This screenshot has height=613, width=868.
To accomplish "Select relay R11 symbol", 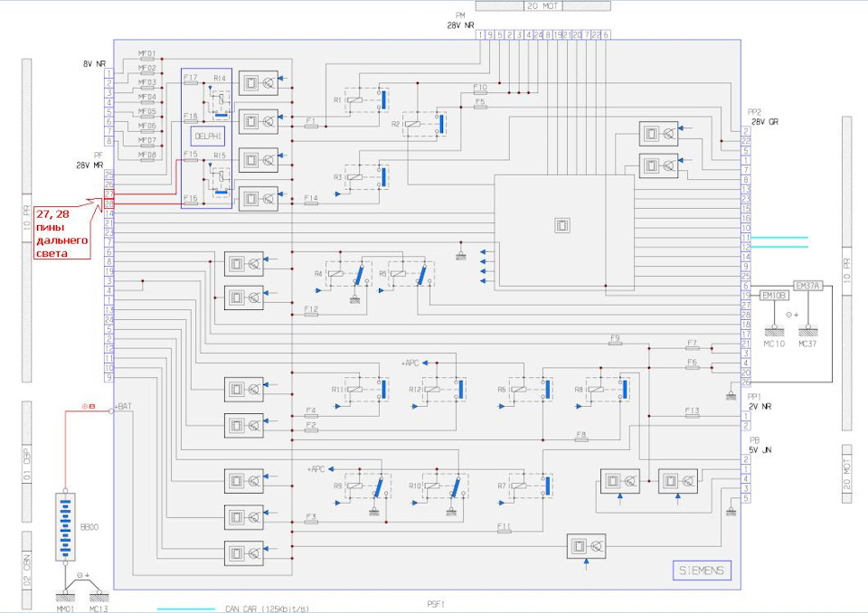I will pyautogui.click(x=368, y=390).
